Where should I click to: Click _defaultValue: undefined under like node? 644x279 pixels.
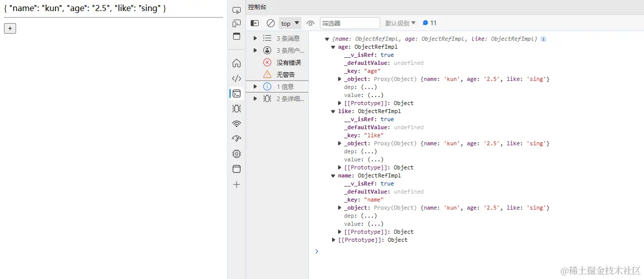point(384,127)
